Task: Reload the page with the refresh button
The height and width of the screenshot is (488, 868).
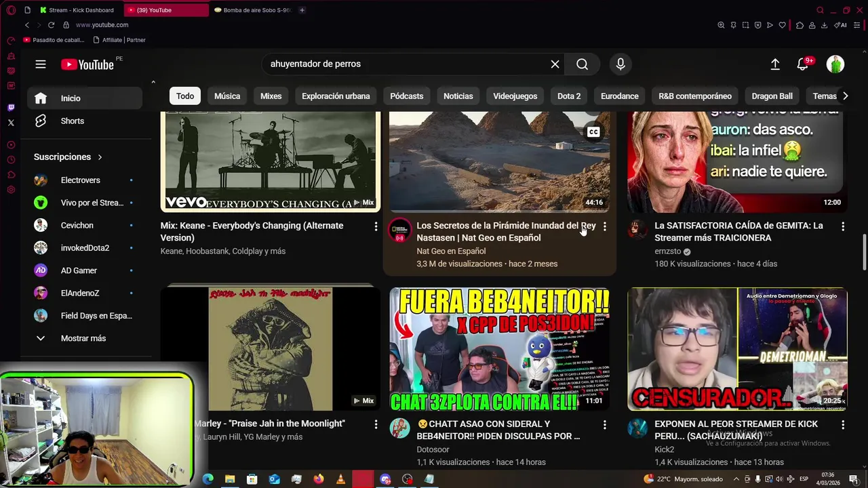Action: click(x=51, y=25)
